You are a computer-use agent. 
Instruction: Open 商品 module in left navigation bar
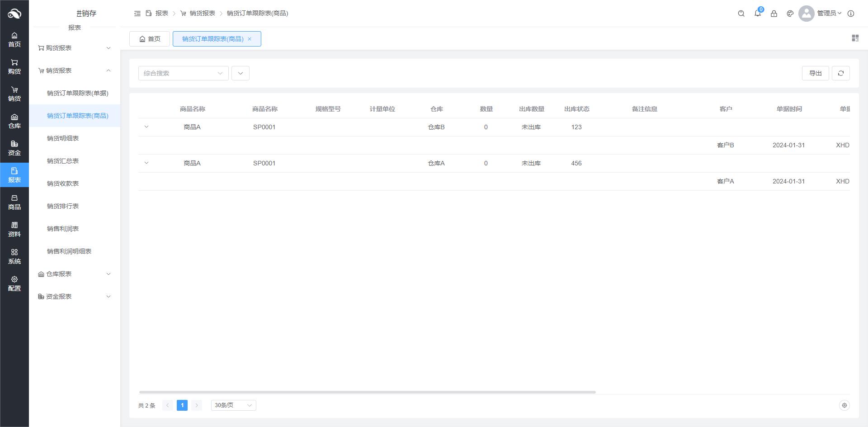tap(14, 202)
